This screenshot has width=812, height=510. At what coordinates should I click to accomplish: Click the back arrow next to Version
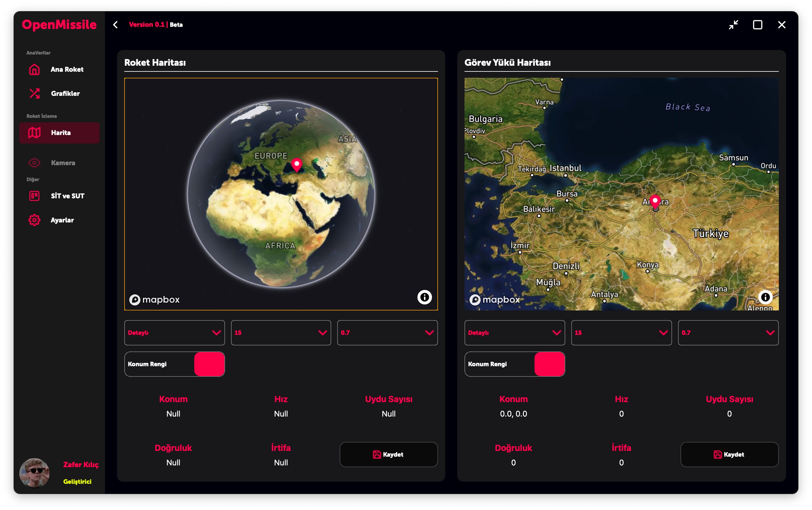pos(115,25)
